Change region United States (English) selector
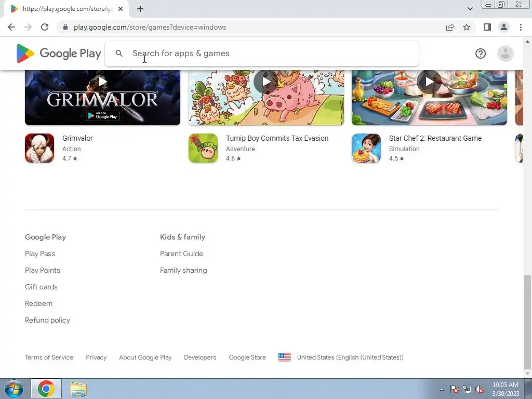532x399 pixels. click(350, 357)
